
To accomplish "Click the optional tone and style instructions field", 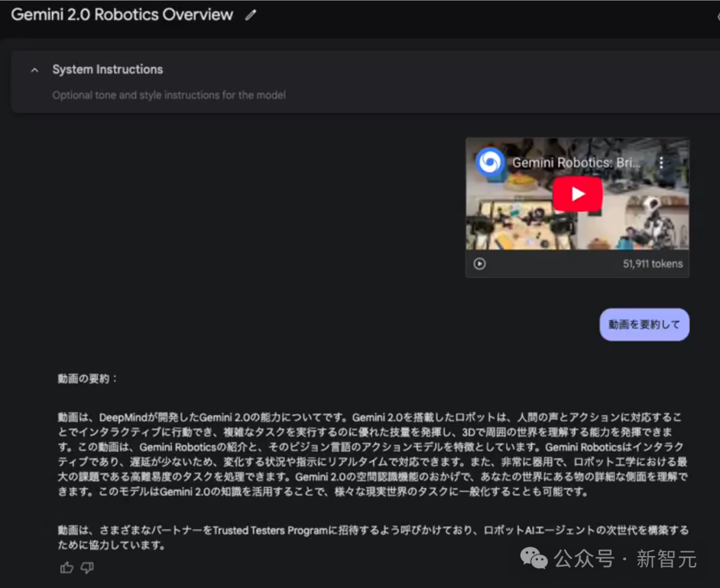I will click(168, 95).
